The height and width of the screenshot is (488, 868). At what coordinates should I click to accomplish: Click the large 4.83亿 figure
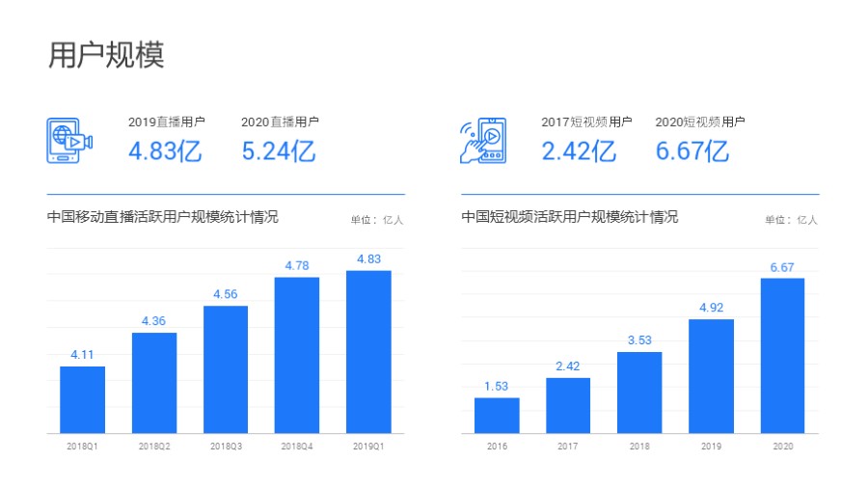[x=165, y=151]
